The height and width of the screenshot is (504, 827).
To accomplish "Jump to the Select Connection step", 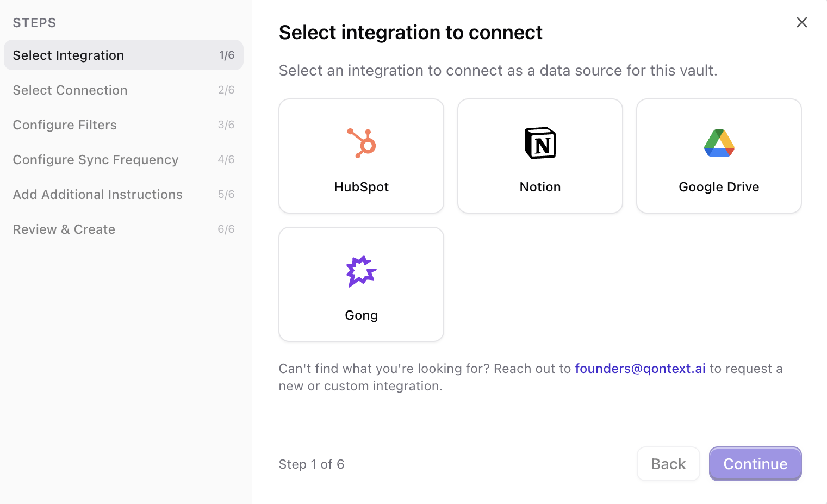I will [x=70, y=90].
